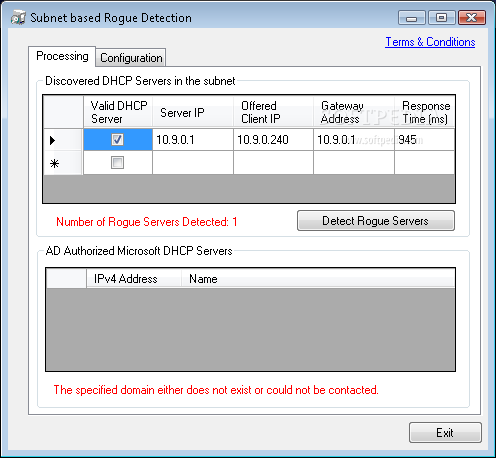Click the Detect Rogue Servers button
The height and width of the screenshot is (458, 496).
376,221
